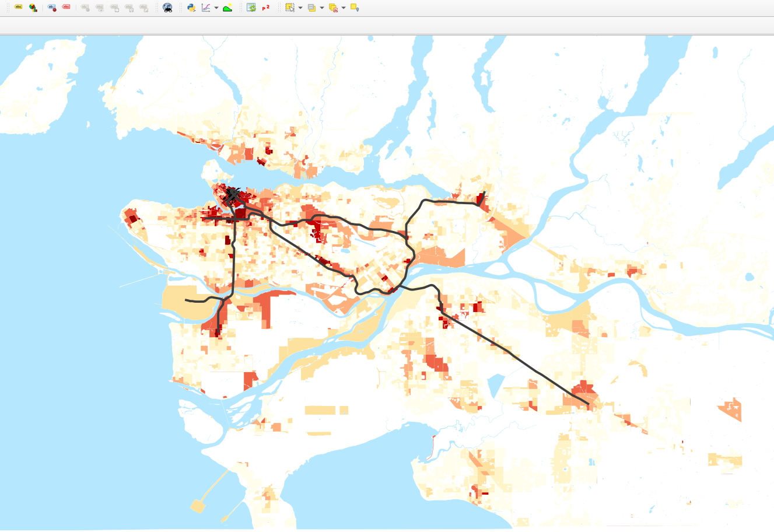The image size is (774, 532).
Task: Click the Show/Hide Labels greyed icon
Action: [x=100, y=8]
